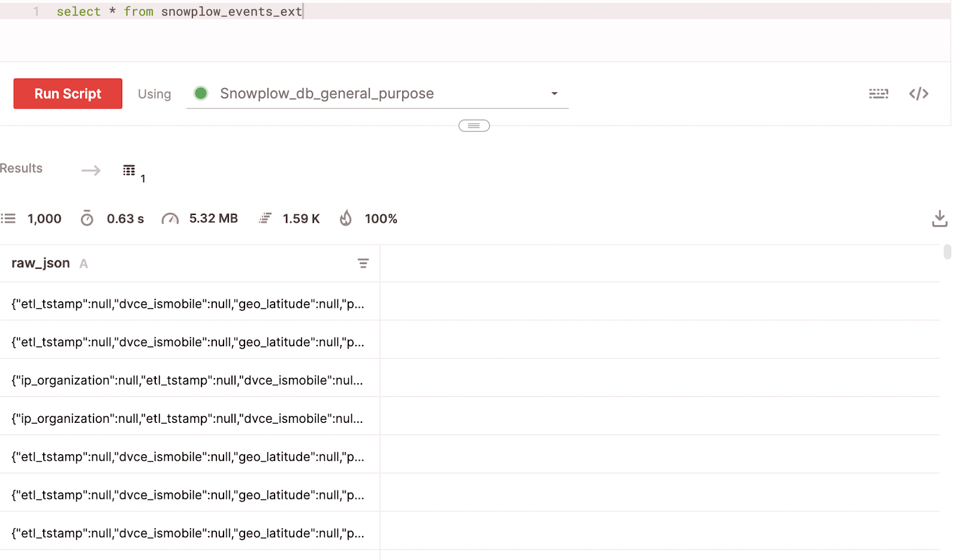This screenshot has height=560, width=959.
Task: Click the green connection status dot
Action: 201,93
